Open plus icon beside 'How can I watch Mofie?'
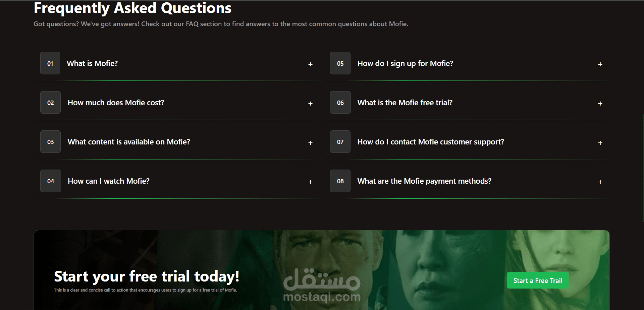This screenshot has width=644, height=310. tap(310, 182)
